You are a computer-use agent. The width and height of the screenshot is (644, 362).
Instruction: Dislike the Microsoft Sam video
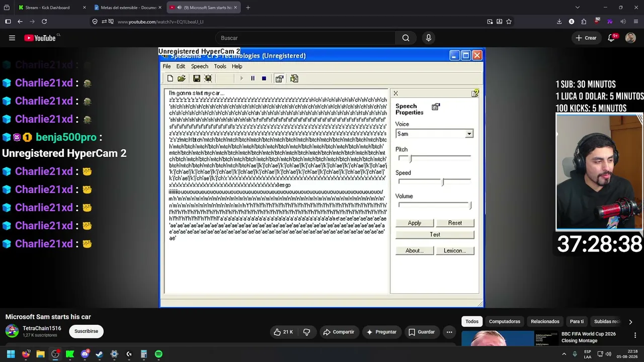(x=307, y=332)
